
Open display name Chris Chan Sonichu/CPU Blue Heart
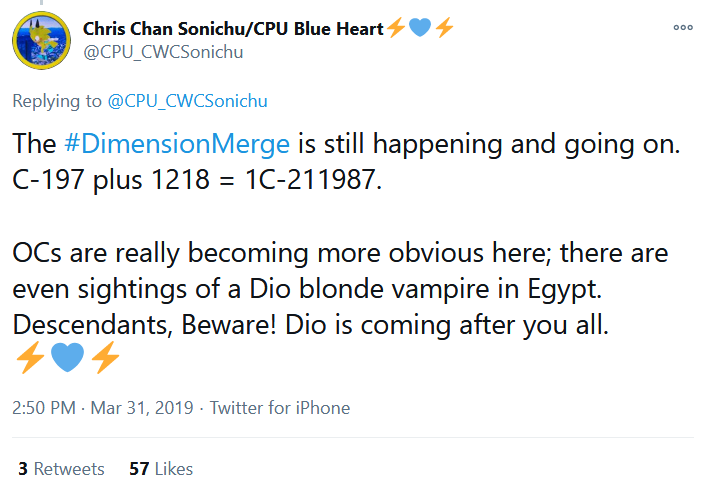click(233, 29)
